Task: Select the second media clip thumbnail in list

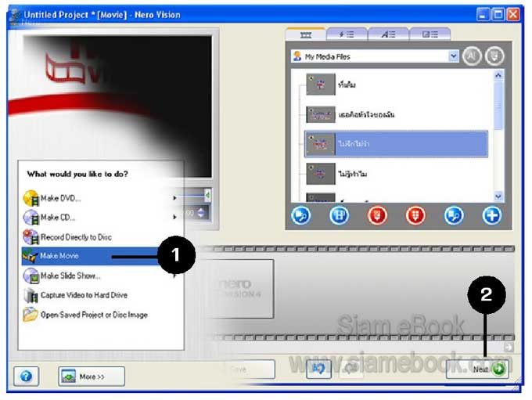Action: (x=320, y=114)
